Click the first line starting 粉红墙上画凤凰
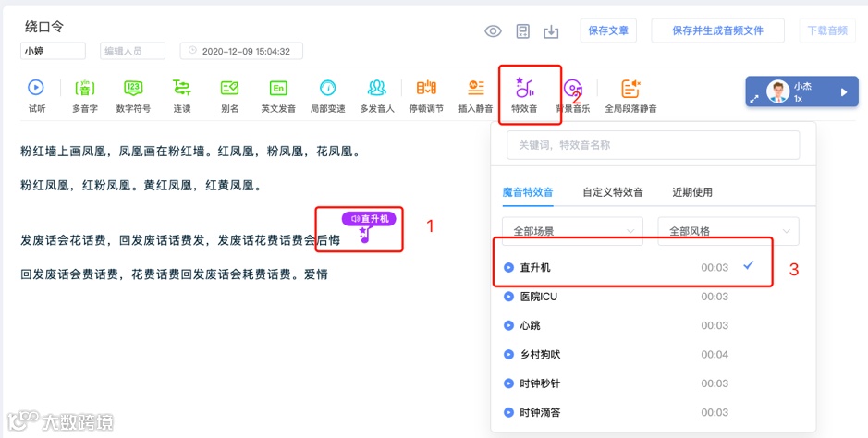The width and height of the screenshot is (868, 438). pyautogui.click(x=189, y=151)
